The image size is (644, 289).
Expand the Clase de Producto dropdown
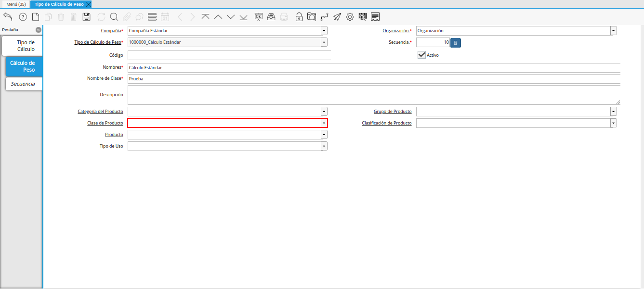coord(324,123)
